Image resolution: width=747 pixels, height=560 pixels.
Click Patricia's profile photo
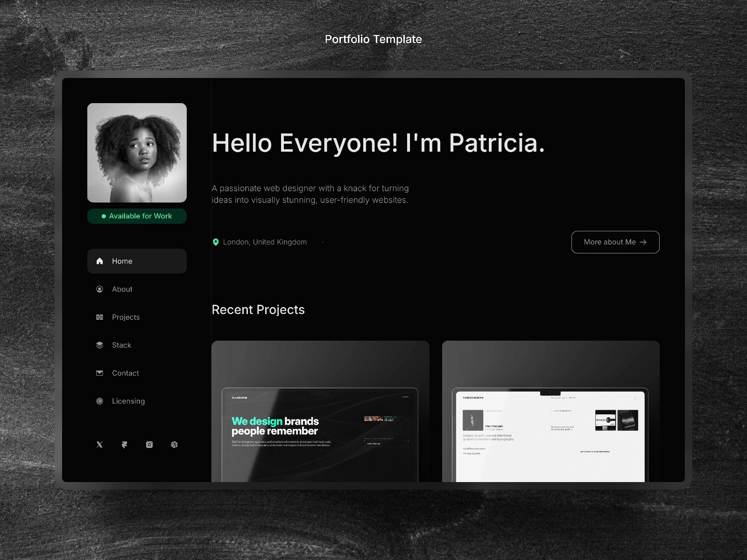click(137, 153)
